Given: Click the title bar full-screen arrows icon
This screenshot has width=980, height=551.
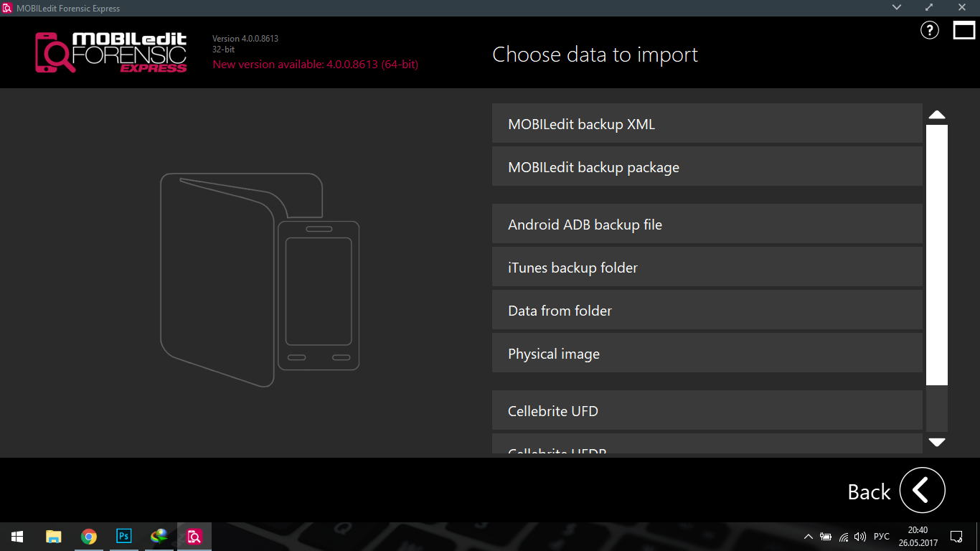Looking at the screenshot, I should 930,7.
